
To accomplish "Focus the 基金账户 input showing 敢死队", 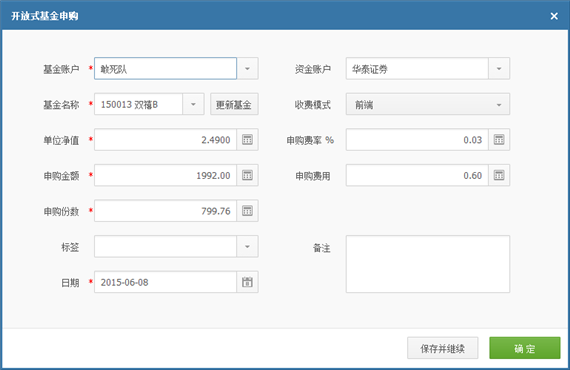I will point(165,68).
